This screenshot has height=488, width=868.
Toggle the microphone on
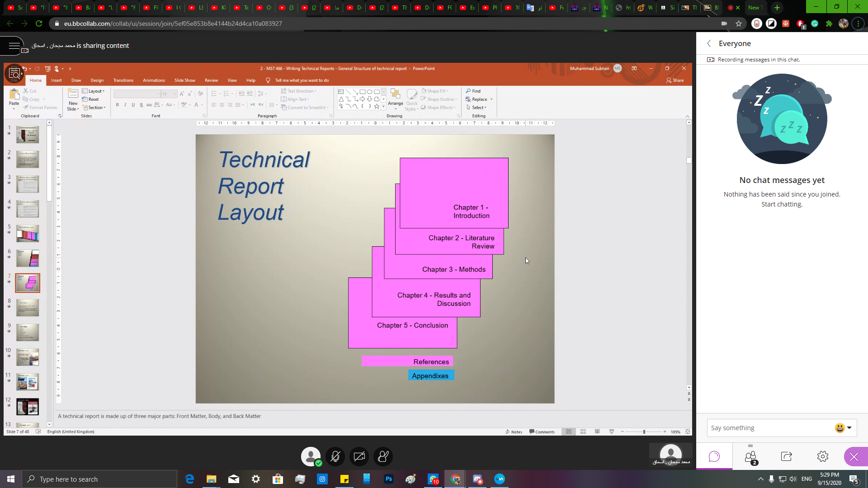(x=335, y=456)
